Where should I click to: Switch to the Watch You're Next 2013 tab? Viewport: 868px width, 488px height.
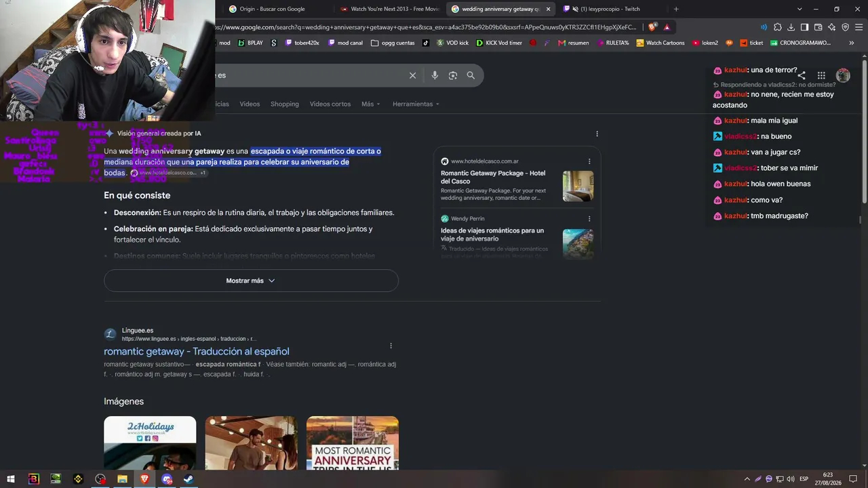(x=390, y=9)
